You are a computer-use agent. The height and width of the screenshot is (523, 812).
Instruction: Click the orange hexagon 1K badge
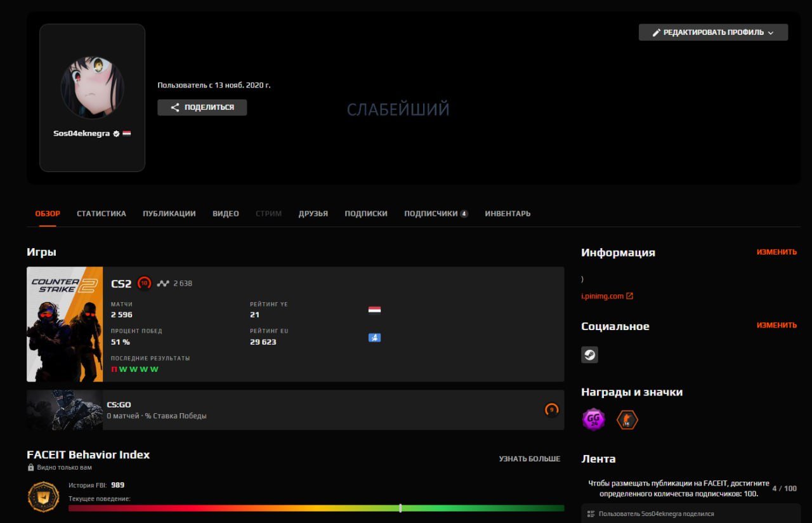coord(627,420)
